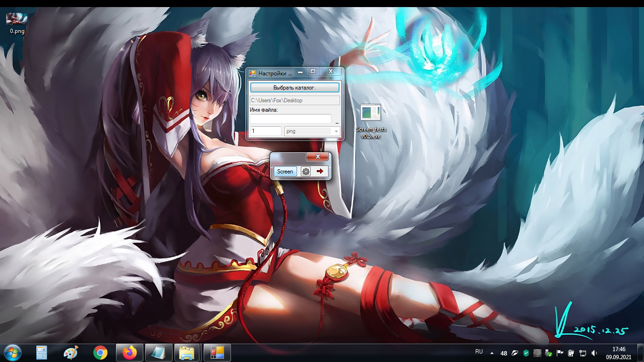Launch Calculator from the taskbar
Screen dimensions: 644x362
42,353
